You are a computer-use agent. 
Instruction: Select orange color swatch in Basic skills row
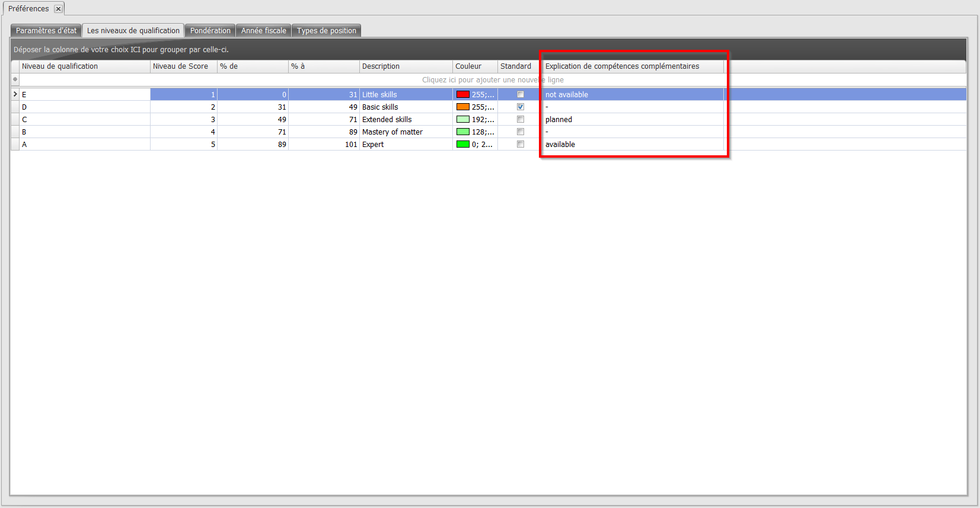point(462,107)
